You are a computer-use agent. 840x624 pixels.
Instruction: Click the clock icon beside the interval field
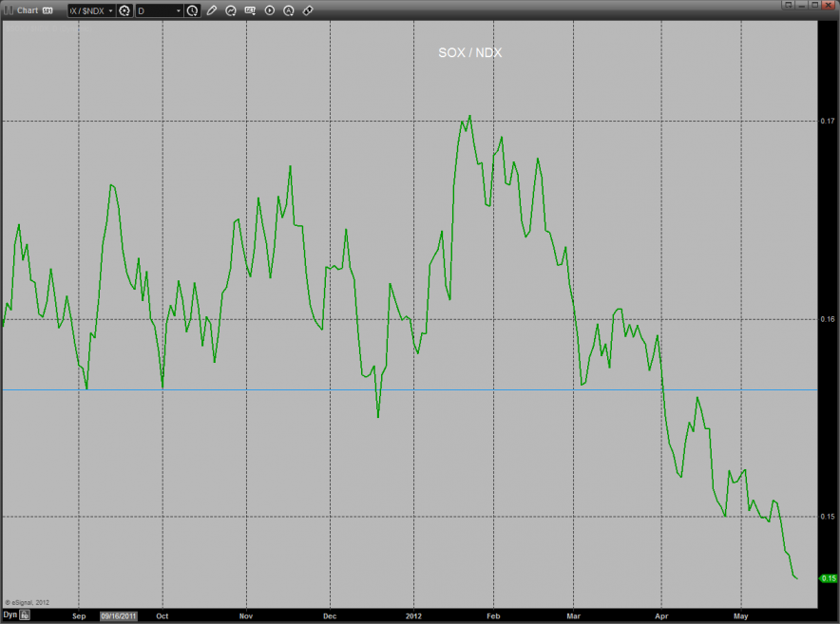[192, 10]
